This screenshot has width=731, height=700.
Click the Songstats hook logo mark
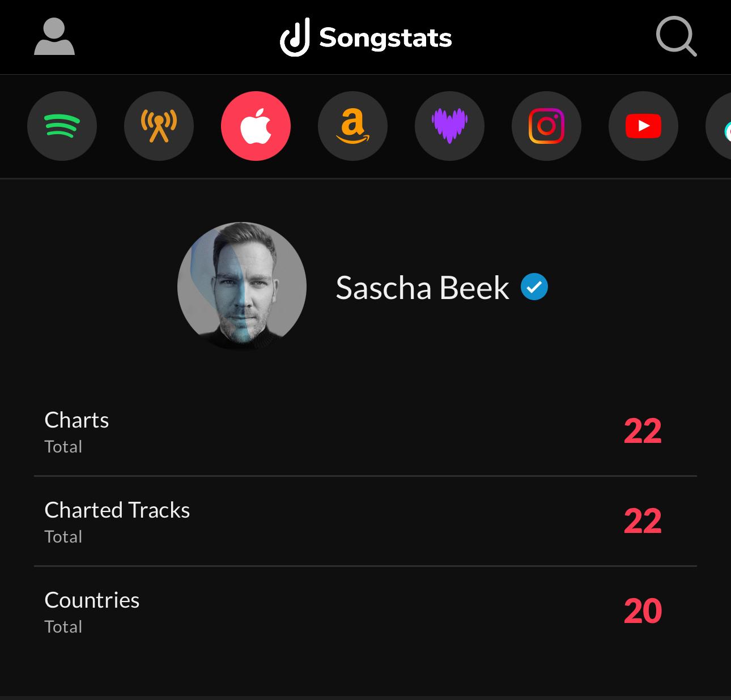point(295,37)
